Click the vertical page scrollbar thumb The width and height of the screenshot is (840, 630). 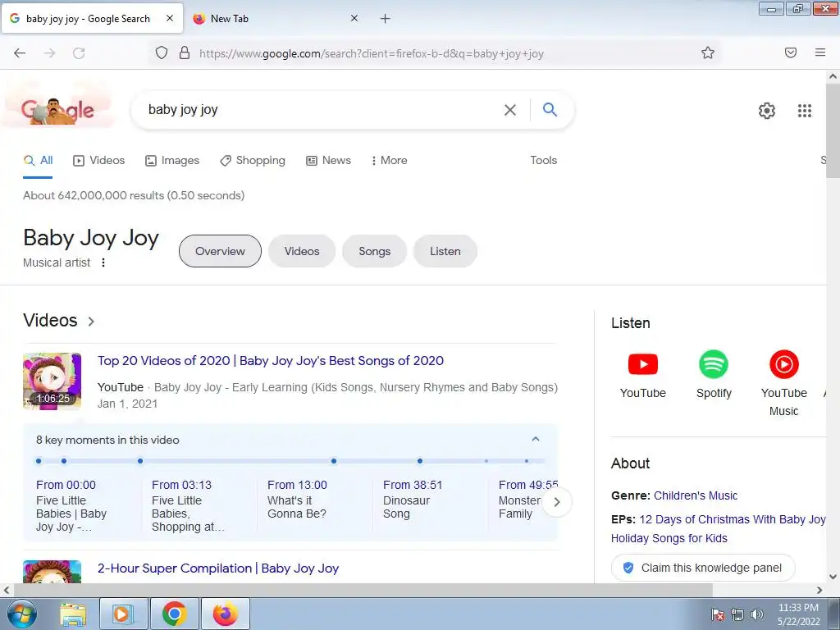coord(833,132)
